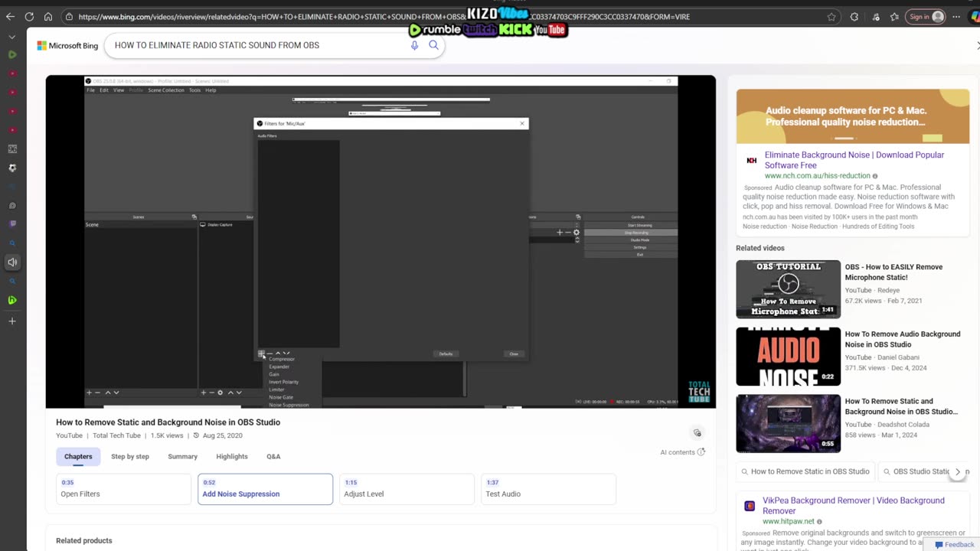Viewport: 980px width, 551px height.
Task: Collapse vertical tabs chevron at sidebar top
Action: click(x=12, y=37)
